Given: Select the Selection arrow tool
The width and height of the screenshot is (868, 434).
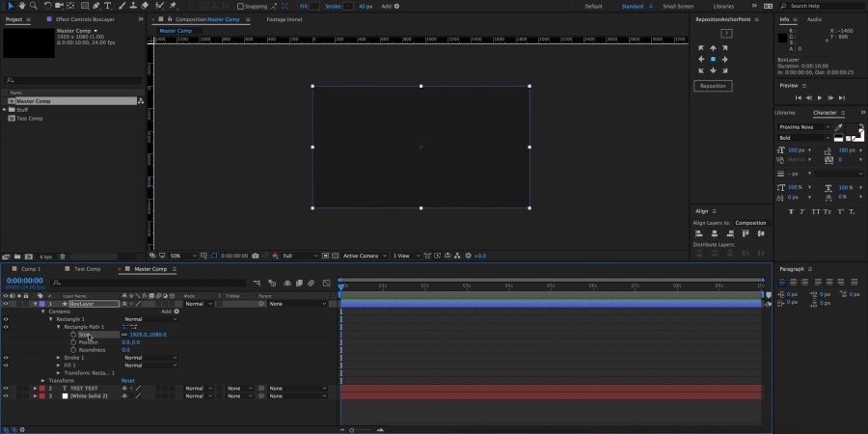Looking at the screenshot, I should [11, 6].
